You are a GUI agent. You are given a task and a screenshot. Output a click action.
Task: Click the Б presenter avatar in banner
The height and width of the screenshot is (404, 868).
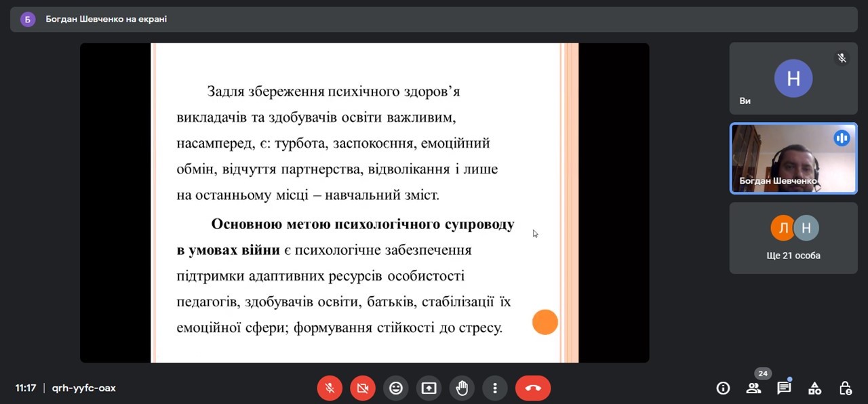27,19
